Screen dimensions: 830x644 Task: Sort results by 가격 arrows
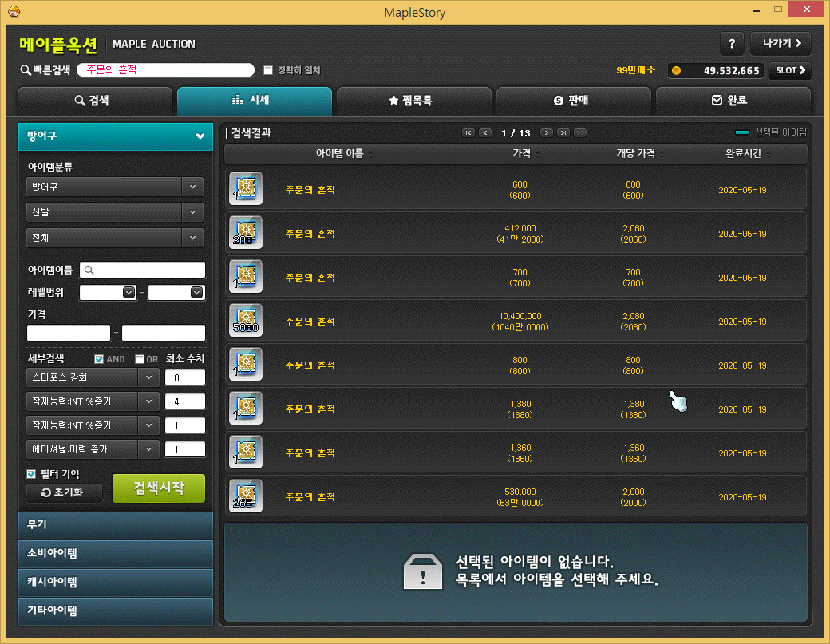coord(539,154)
